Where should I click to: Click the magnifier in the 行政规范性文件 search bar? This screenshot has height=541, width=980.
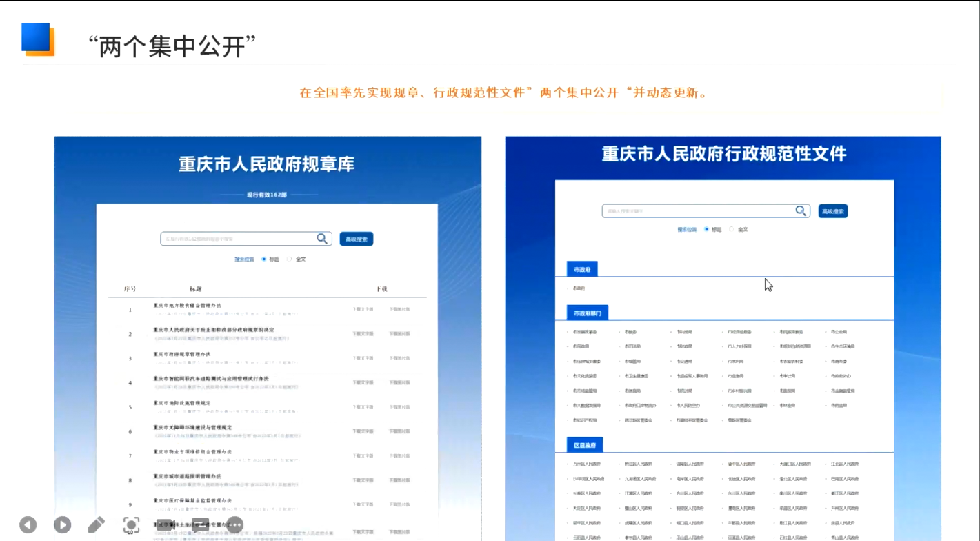coord(801,211)
